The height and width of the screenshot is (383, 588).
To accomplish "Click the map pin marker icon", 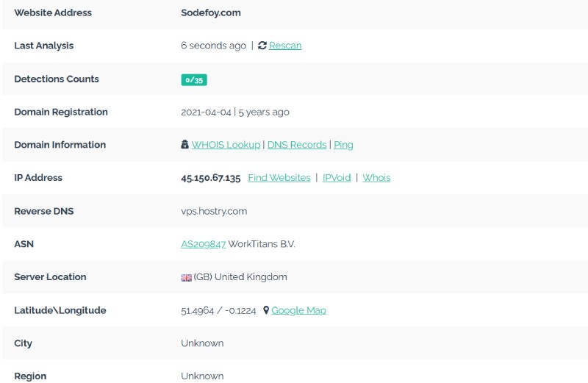I will point(266,310).
